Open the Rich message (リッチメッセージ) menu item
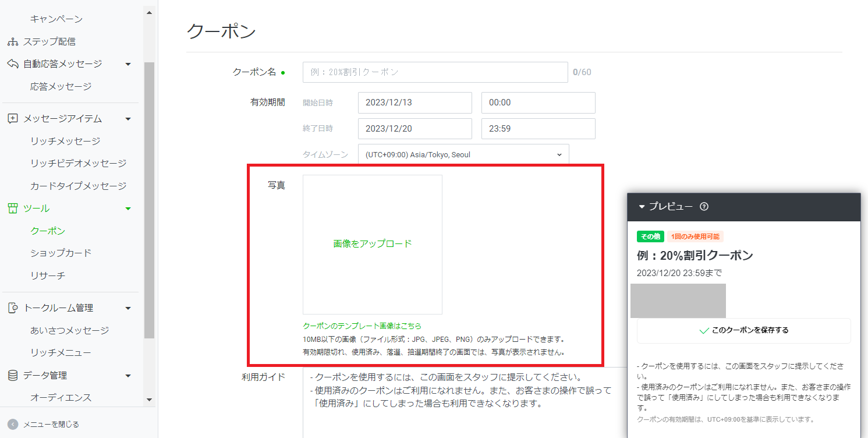This screenshot has width=868, height=438. pos(65,141)
